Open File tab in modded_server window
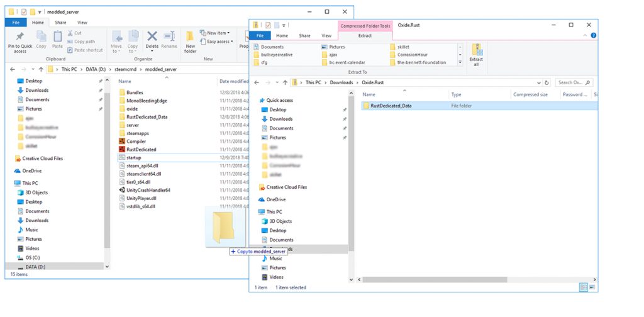The image size is (644, 317). 16,23
